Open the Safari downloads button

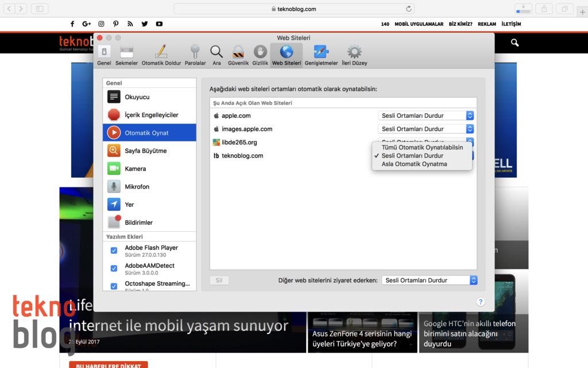pos(523,8)
